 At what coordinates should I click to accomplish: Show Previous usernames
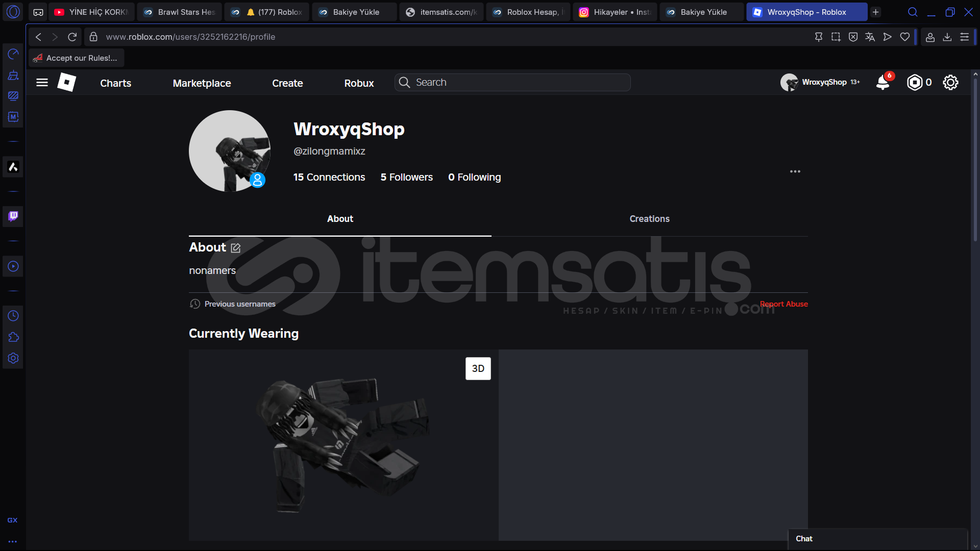[x=233, y=304]
